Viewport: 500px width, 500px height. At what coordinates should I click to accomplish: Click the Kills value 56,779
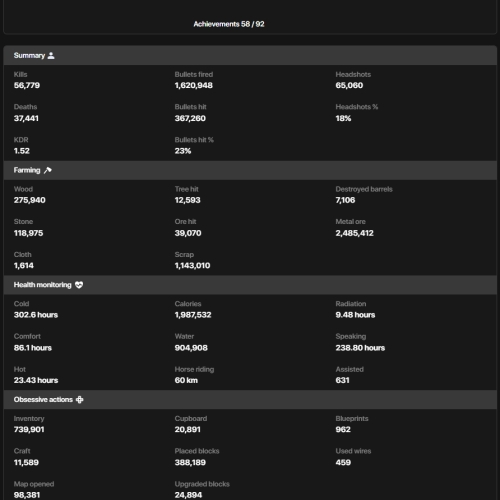[x=27, y=85]
